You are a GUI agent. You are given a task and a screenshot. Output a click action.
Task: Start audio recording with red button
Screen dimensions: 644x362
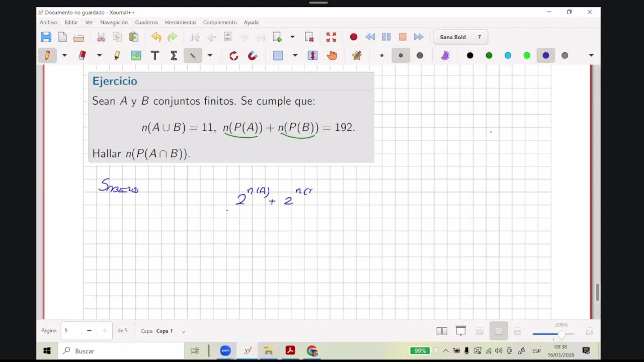pyautogui.click(x=354, y=37)
